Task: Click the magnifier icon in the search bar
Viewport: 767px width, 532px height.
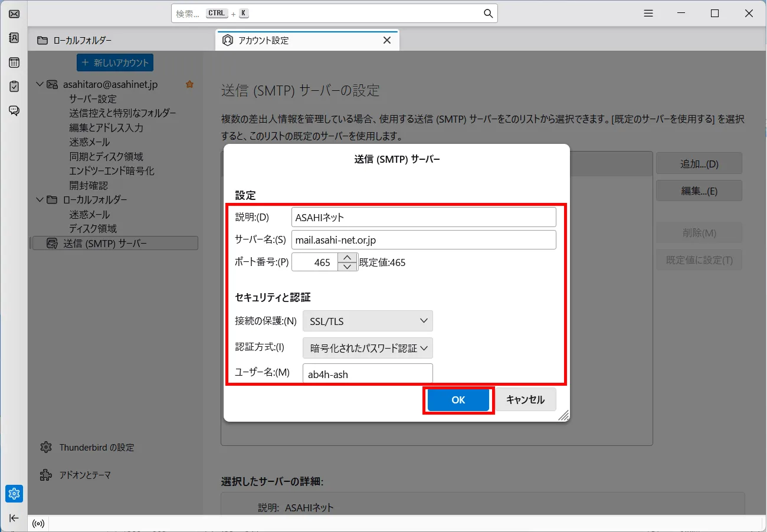Action: coord(487,13)
